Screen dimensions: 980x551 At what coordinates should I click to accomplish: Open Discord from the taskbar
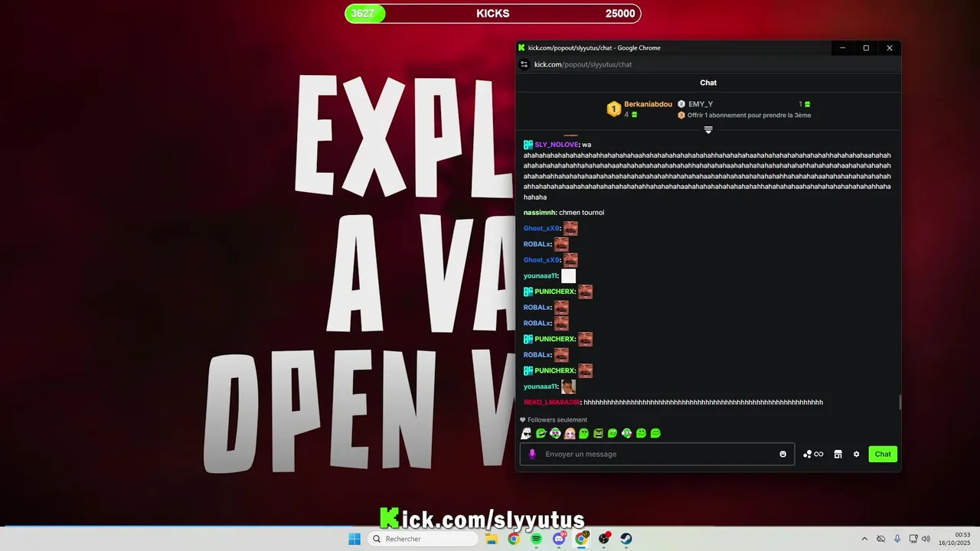tap(559, 539)
